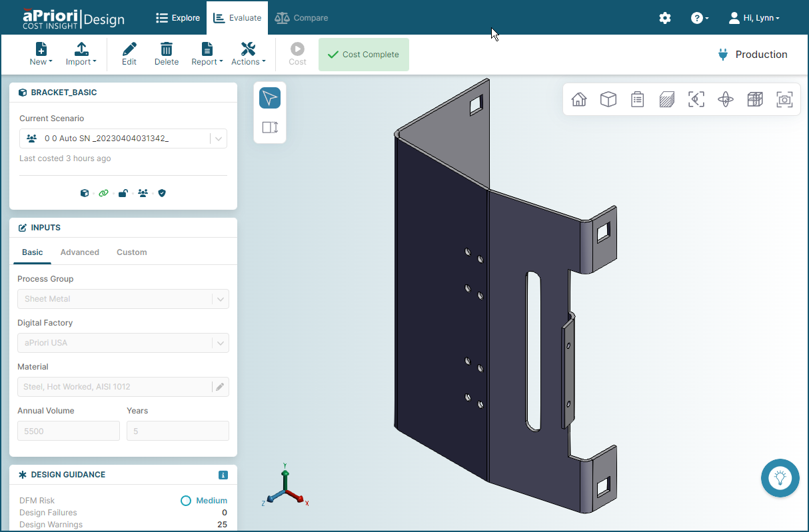Click the lightbulb help button
Screen dimensions: 809x532
[x=780, y=477]
